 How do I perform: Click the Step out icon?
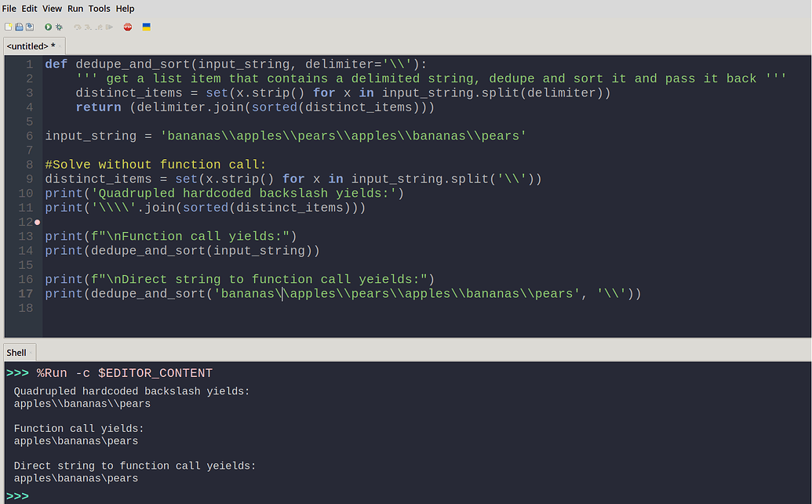click(98, 27)
